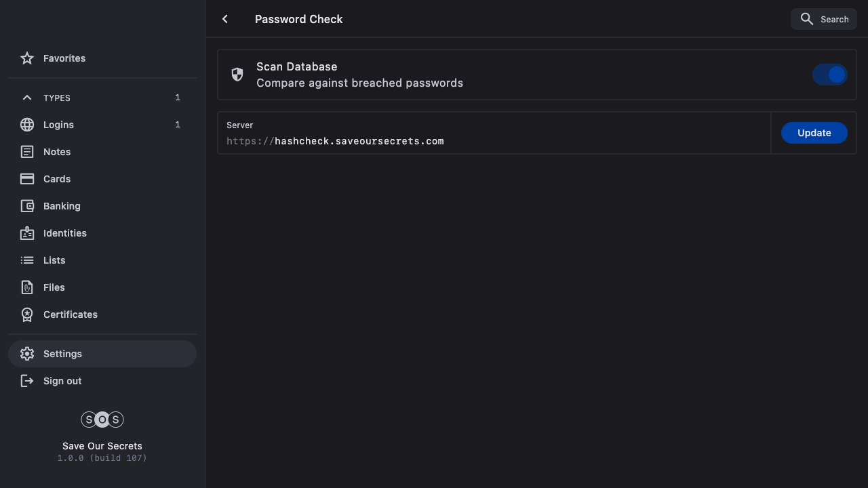Go back using the left chevron
868x488 pixels.
tap(225, 19)
